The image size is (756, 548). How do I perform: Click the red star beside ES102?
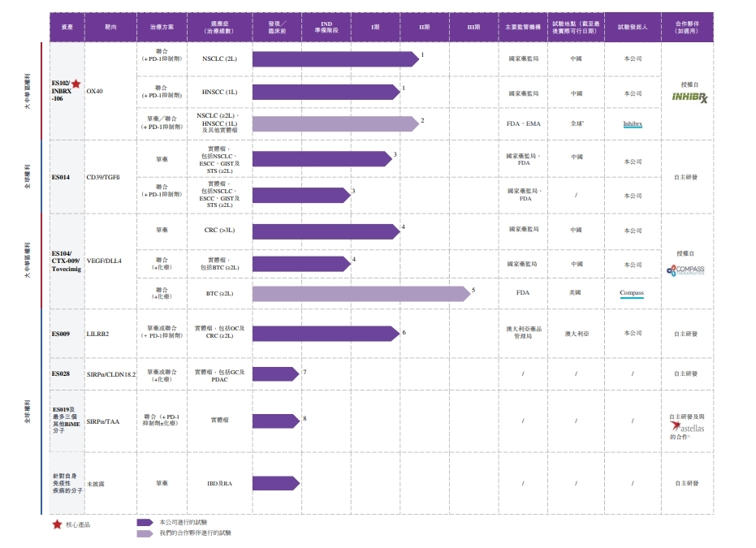(x=76, y=84)
